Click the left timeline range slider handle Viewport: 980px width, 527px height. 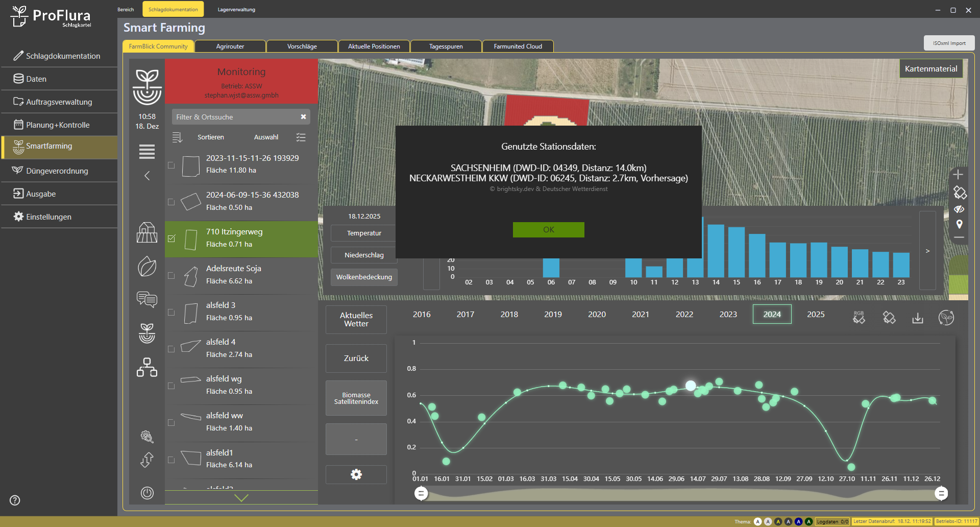pyautogui.click(x=421, y=493)
